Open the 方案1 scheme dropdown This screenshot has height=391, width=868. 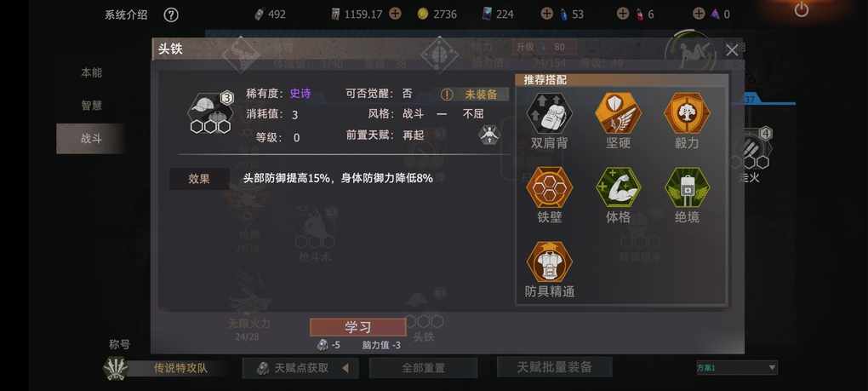click(737, 367)
